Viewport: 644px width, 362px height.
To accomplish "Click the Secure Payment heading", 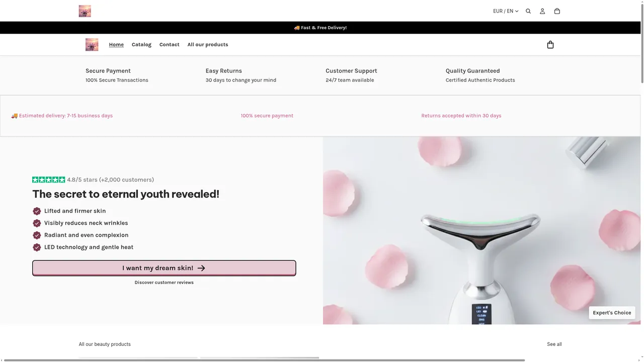I will pos(108,71).
